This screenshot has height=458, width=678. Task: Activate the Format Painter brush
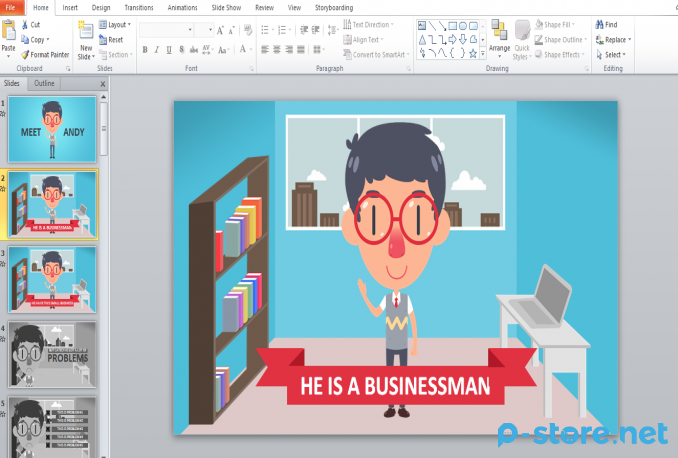coord(25,54)
